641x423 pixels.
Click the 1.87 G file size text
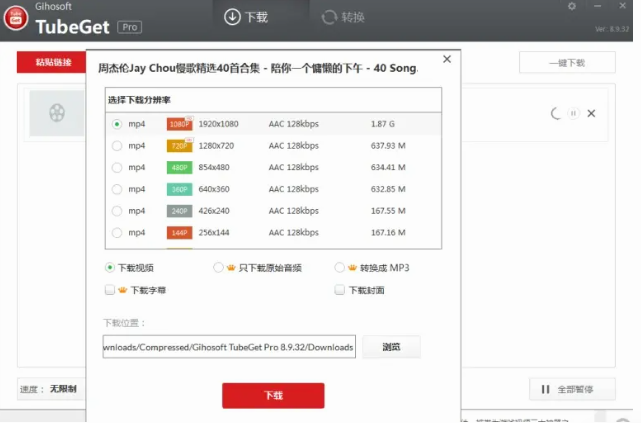383,124
